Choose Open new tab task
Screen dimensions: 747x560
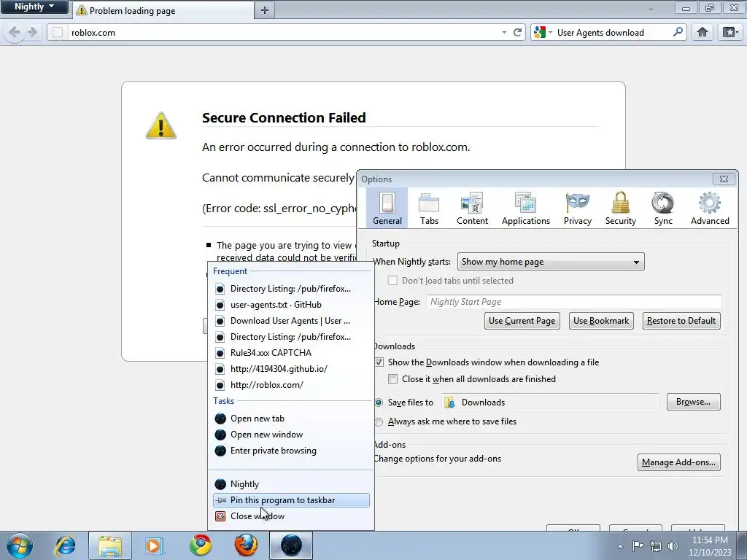pyautogui.click(x=291, y=419)
